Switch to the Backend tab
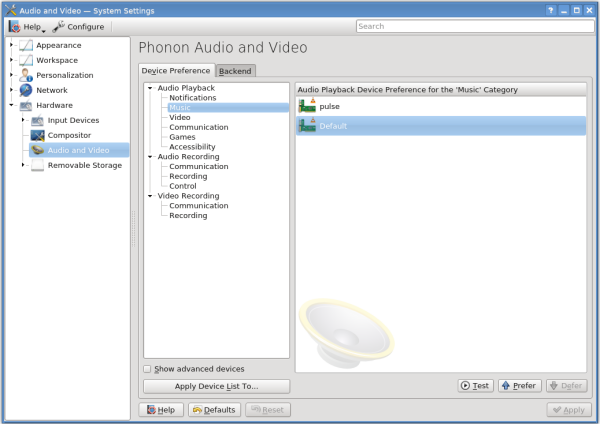Image resolution: width=600 pixels, height=424 pixels. click(235, 71)
